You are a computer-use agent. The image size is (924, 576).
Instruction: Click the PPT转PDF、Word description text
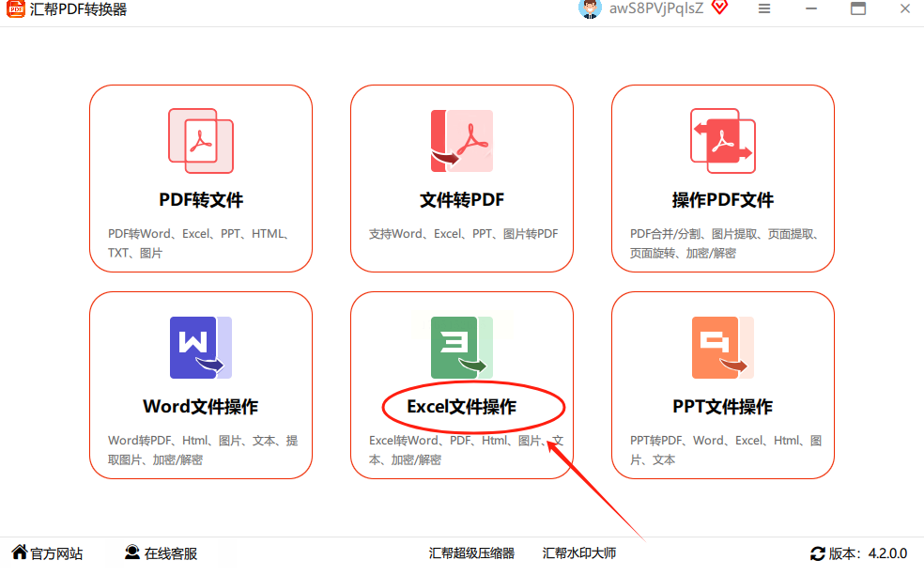[x=726, y=449]
